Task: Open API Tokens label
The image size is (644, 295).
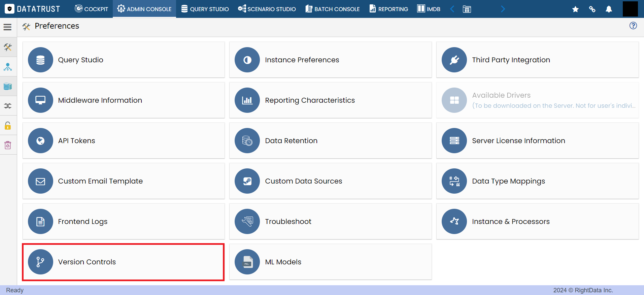Action: [x=76, y=141]
